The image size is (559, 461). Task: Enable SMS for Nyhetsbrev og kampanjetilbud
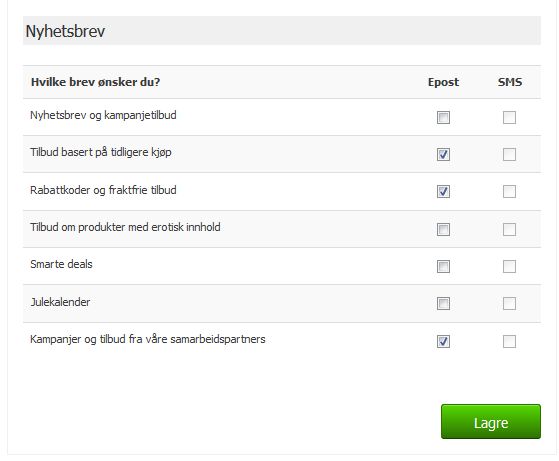coord(509,117)
